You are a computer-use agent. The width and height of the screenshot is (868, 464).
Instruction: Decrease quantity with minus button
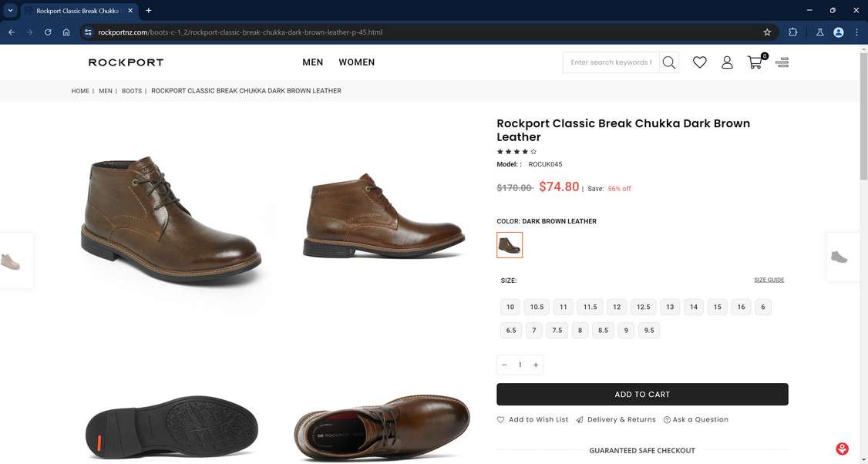(504, 365)
